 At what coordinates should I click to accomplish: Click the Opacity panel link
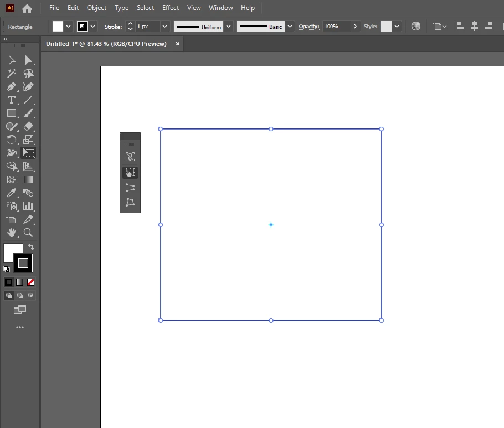click(309, 27)
